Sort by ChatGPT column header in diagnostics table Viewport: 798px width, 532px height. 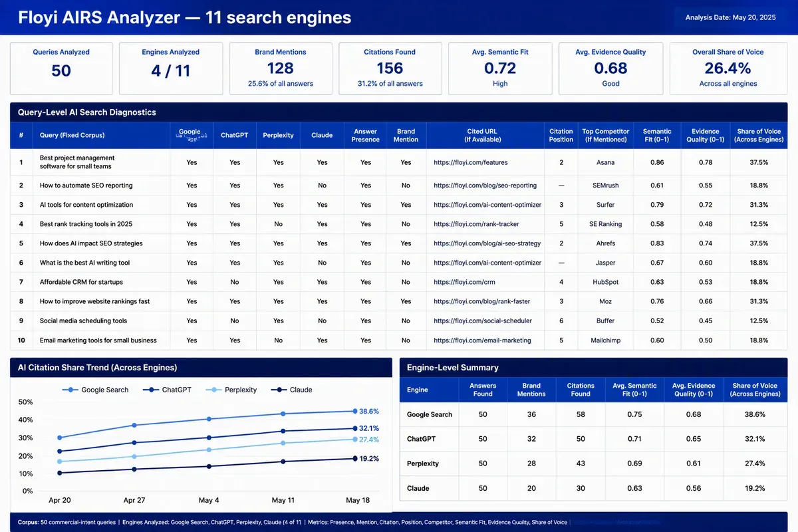pyautogui.click(x=234, y=135)
